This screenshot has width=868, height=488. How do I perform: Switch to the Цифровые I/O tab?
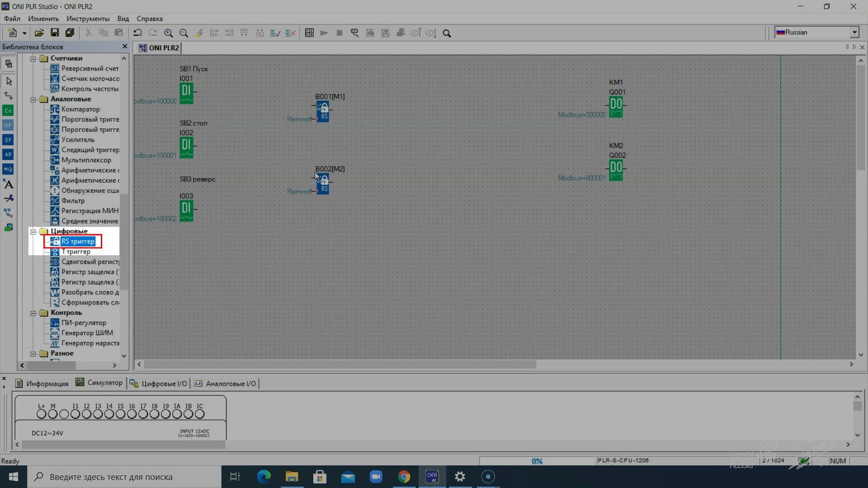click(x=159, y=383)
